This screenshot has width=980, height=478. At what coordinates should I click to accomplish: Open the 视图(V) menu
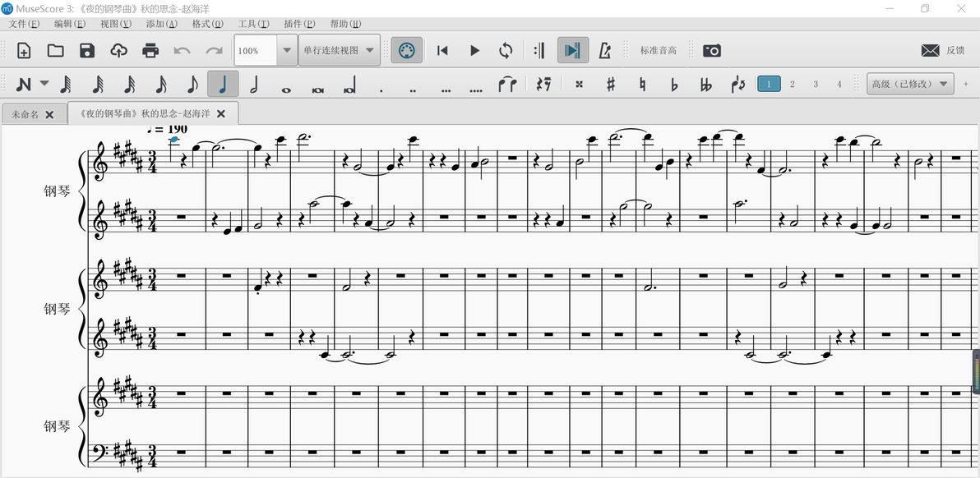116,24
